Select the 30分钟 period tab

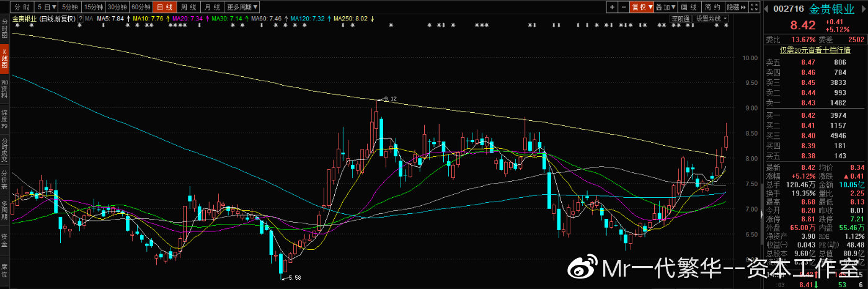117,7
